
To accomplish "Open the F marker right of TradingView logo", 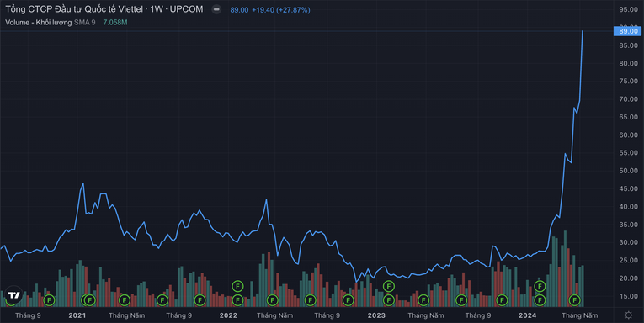I will coord(49,300).
